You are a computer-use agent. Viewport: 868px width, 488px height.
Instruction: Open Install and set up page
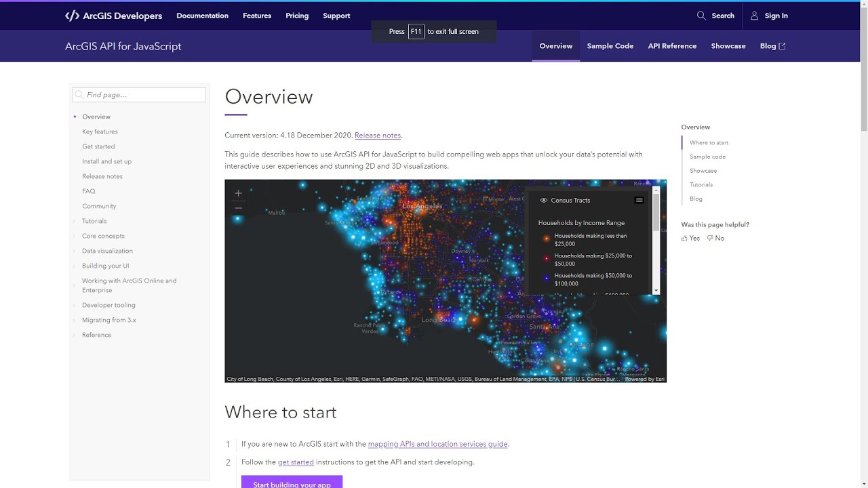[106, 161]
